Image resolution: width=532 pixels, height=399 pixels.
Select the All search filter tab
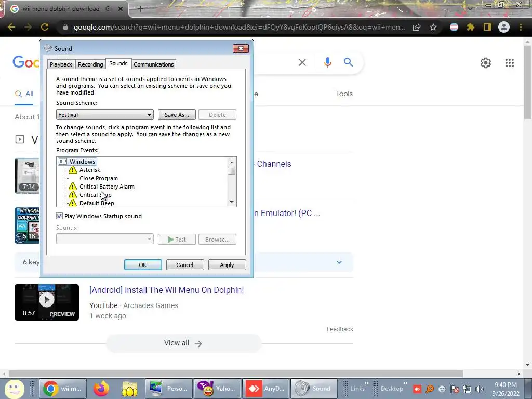pos(24,94)
